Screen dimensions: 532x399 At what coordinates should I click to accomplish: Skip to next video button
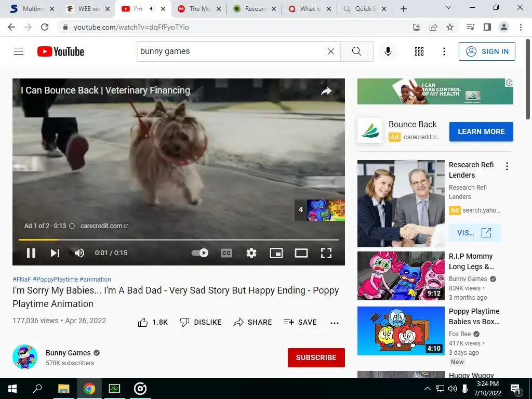coord(55,253)
